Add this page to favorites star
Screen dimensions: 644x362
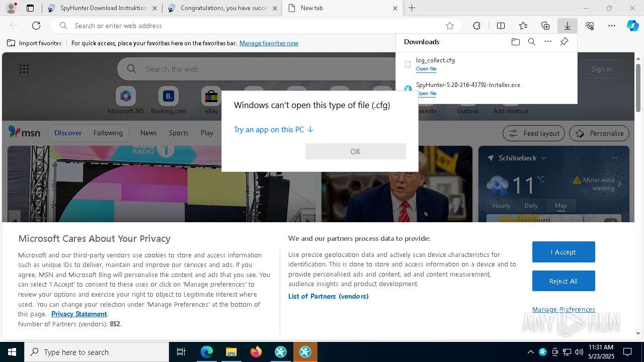(450, 26)
